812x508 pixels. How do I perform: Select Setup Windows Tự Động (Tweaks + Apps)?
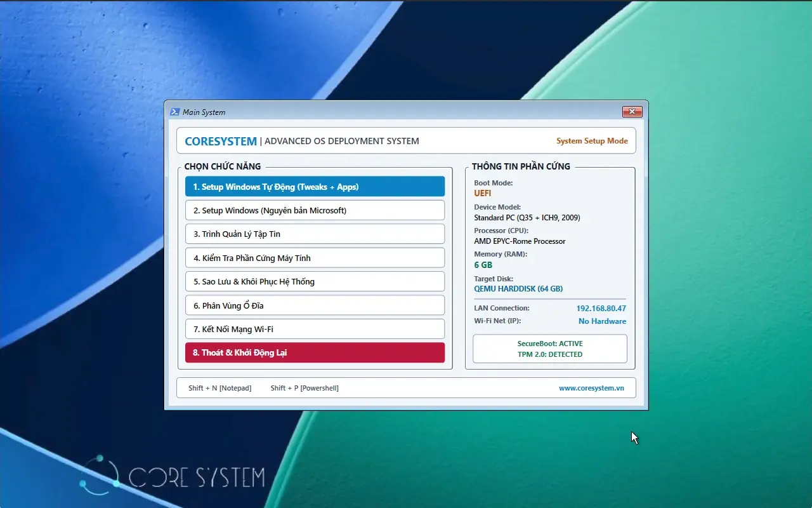pos(315,187)
